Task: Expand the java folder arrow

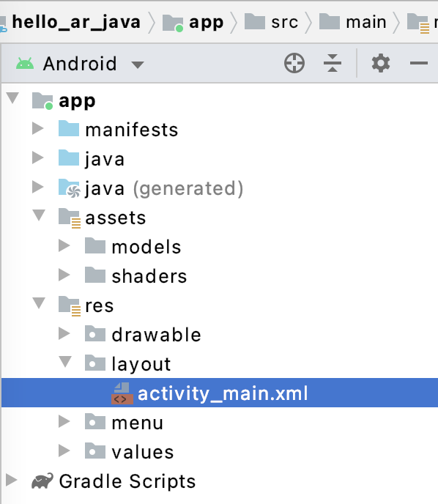Action: tap(38, 157)
